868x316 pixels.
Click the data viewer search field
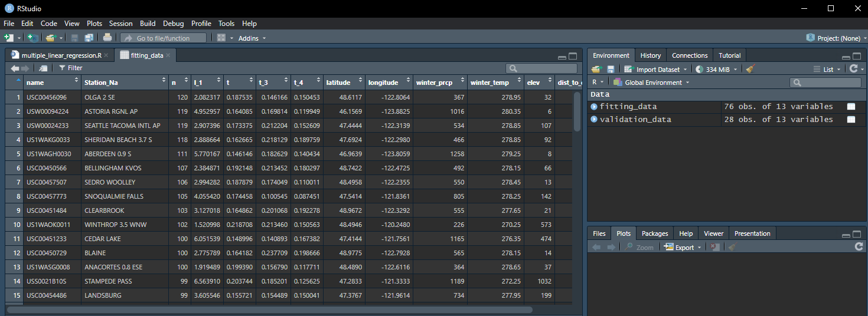(x=541, y=68)
